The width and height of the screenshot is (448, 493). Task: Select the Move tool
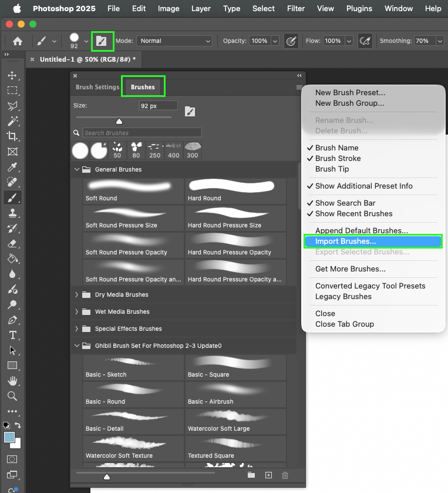point(12,75)
